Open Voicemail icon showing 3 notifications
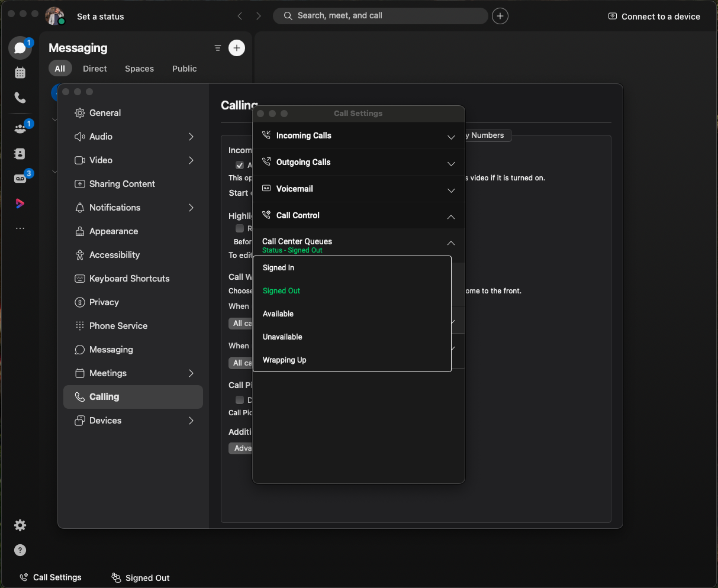Viewport: 718px width, 588px height. (20, 177)
